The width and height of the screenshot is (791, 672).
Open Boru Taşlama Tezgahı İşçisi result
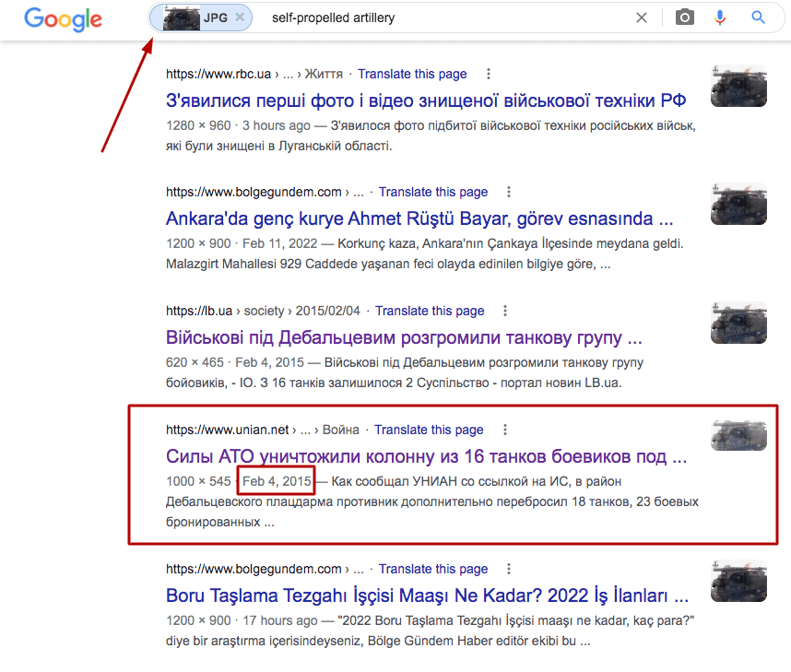click(x=427, y=595)
